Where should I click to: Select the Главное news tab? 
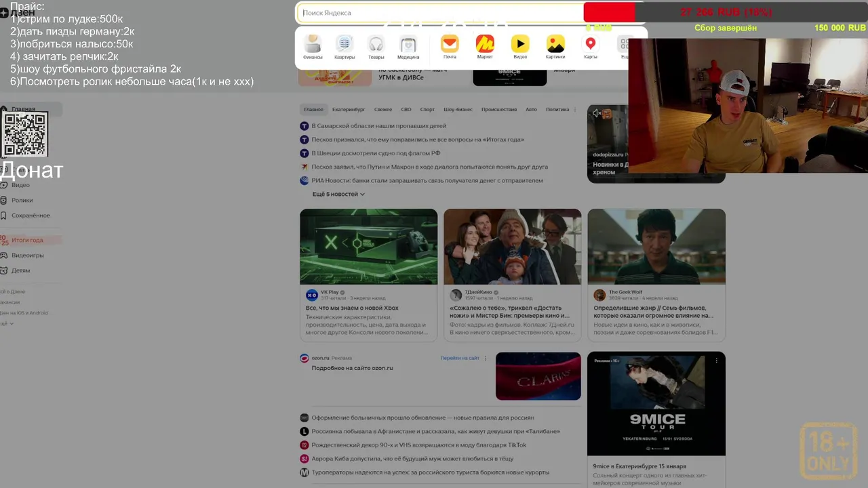(x=314, y=109)
